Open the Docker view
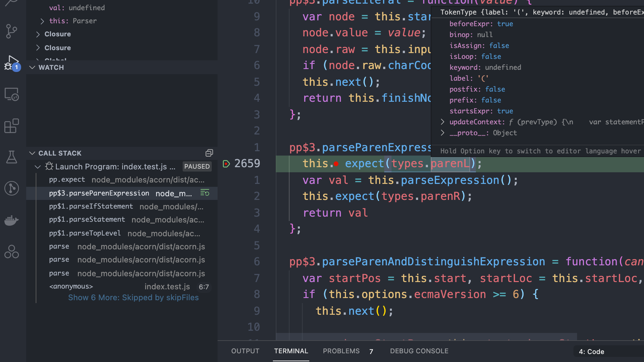This screenshot has height=362, width=644. tap(12, 220)
